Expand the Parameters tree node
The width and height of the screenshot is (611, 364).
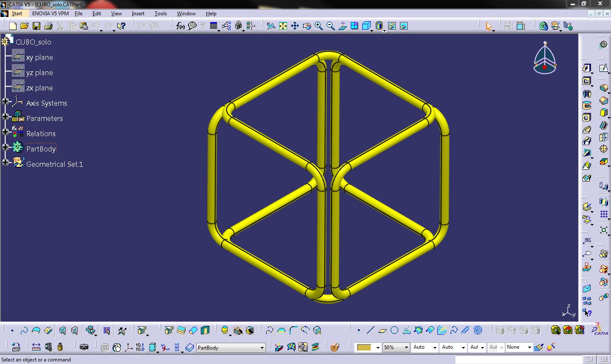5,117
